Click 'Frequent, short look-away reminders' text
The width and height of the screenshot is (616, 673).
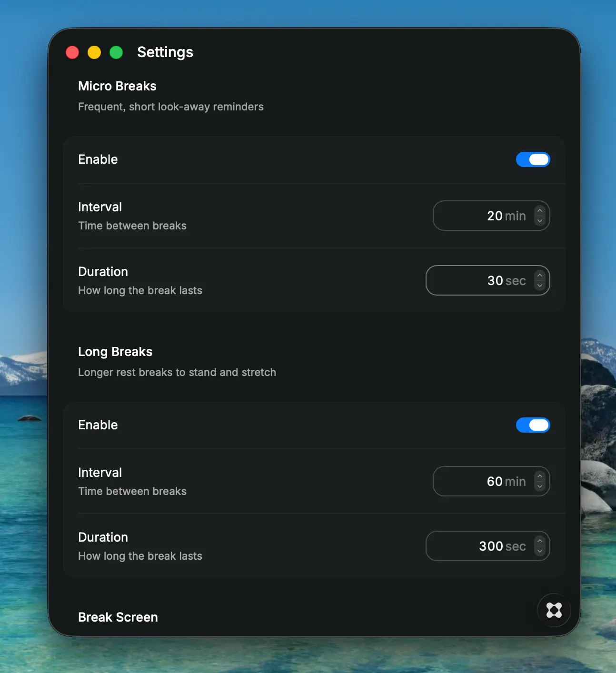click(171, 107)
